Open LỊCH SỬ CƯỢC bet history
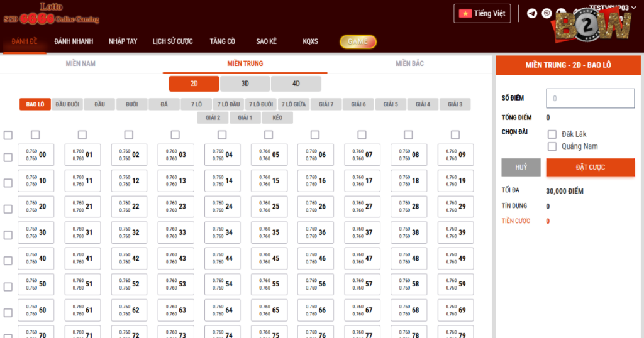Screen dimensions: 644x338 pyautogui.click(x=172, y=41)
